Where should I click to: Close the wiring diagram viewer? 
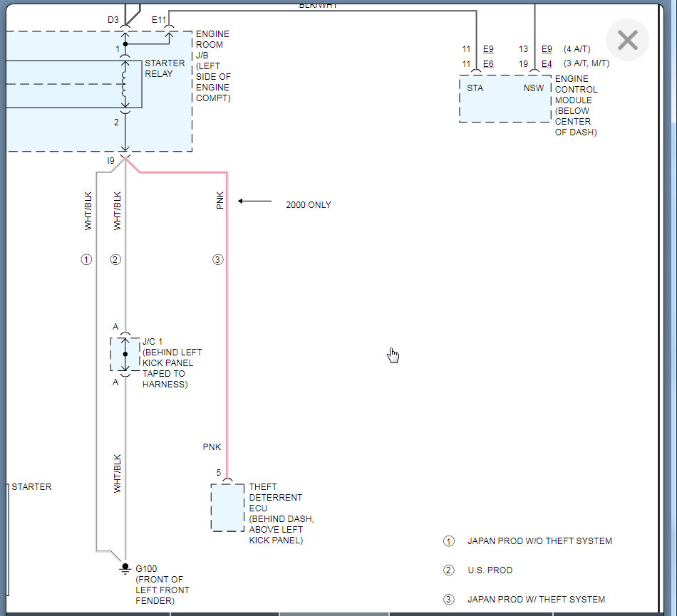click(x=627, y=40)
